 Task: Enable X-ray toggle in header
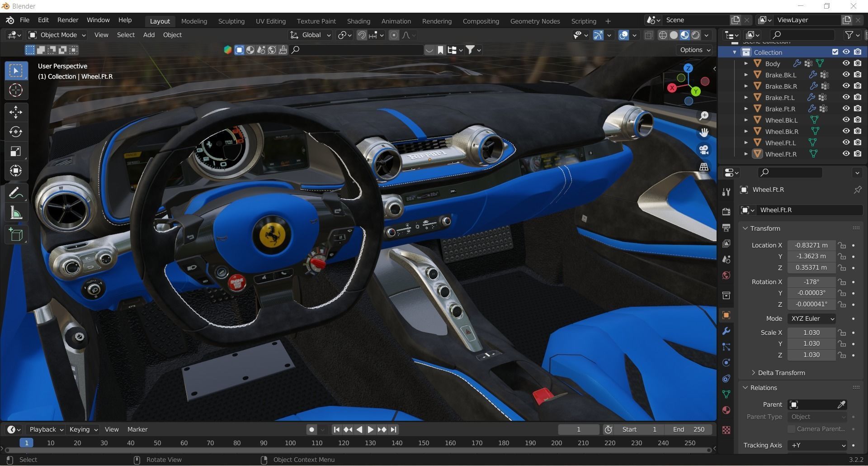click(648, 35)
